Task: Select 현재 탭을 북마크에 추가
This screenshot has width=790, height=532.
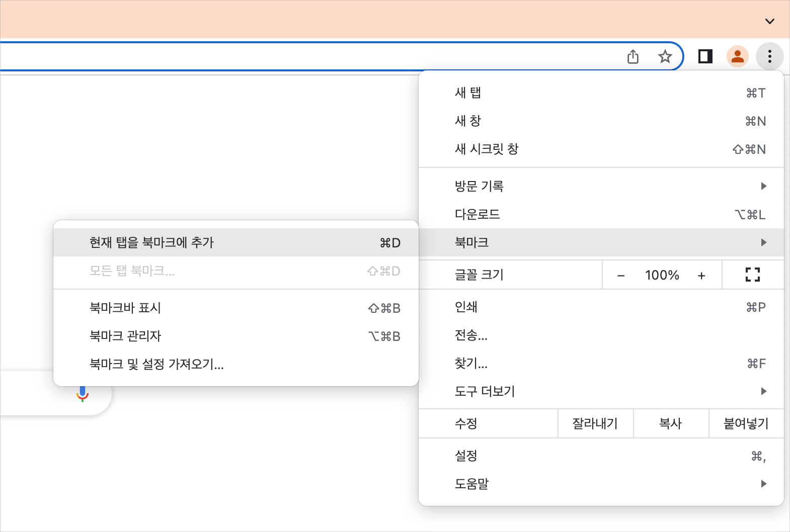Action: (x=236, y=242)
